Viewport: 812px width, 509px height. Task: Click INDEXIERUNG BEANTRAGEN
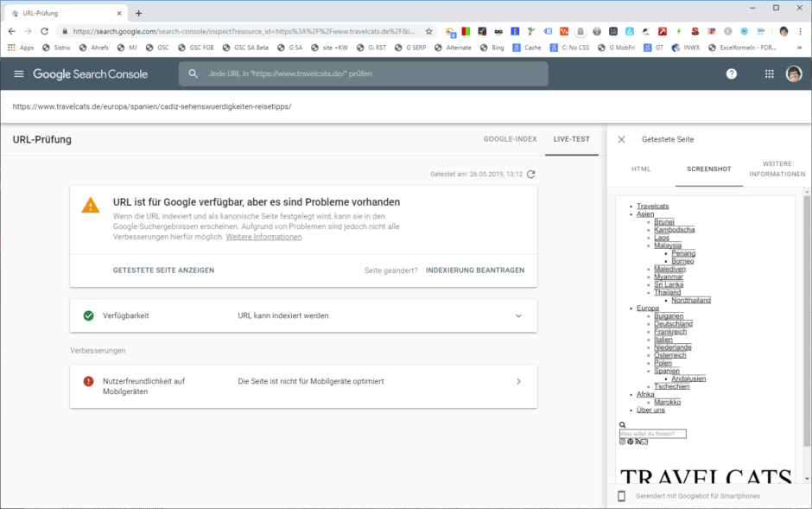click(474, 270)
